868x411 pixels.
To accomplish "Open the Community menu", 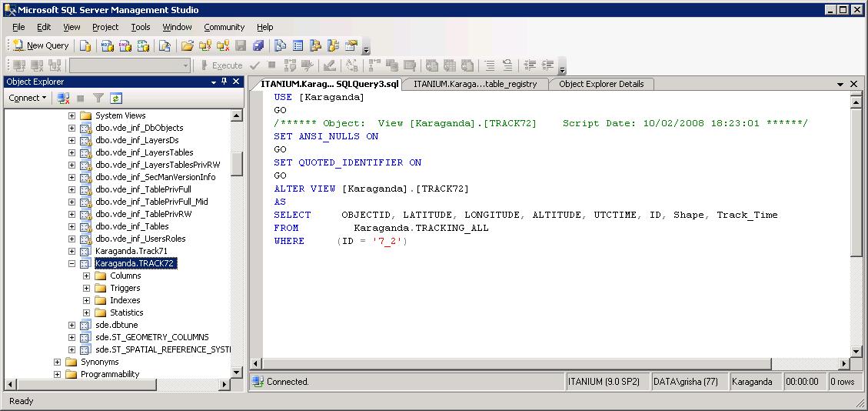I will click(224, 27).
